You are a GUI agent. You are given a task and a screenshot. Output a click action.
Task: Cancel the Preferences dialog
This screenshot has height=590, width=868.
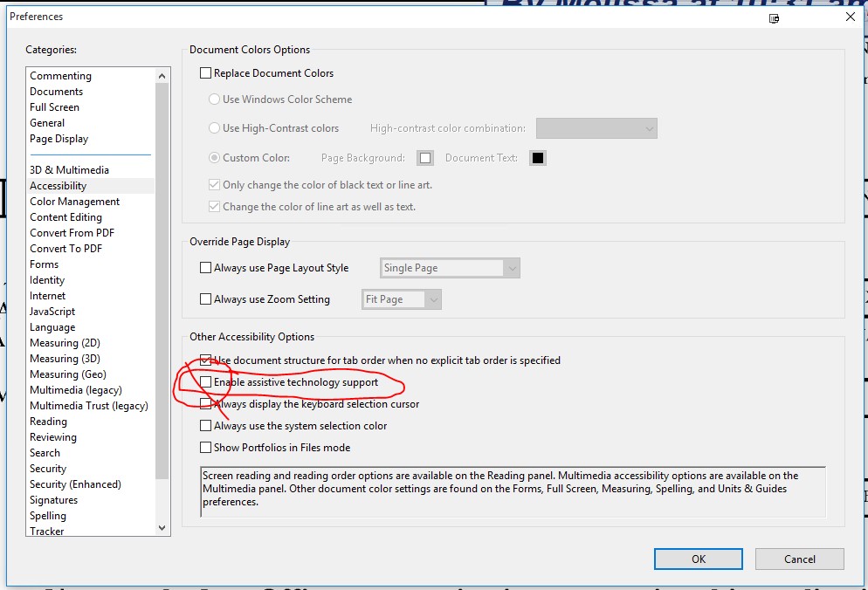point(799,559)
